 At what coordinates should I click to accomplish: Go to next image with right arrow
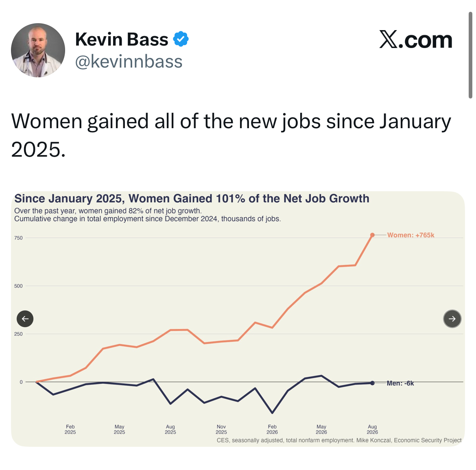coord(452,319)
